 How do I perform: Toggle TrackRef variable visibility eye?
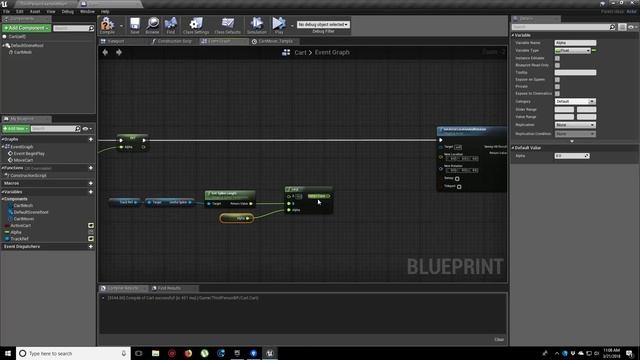click(91, 239)
